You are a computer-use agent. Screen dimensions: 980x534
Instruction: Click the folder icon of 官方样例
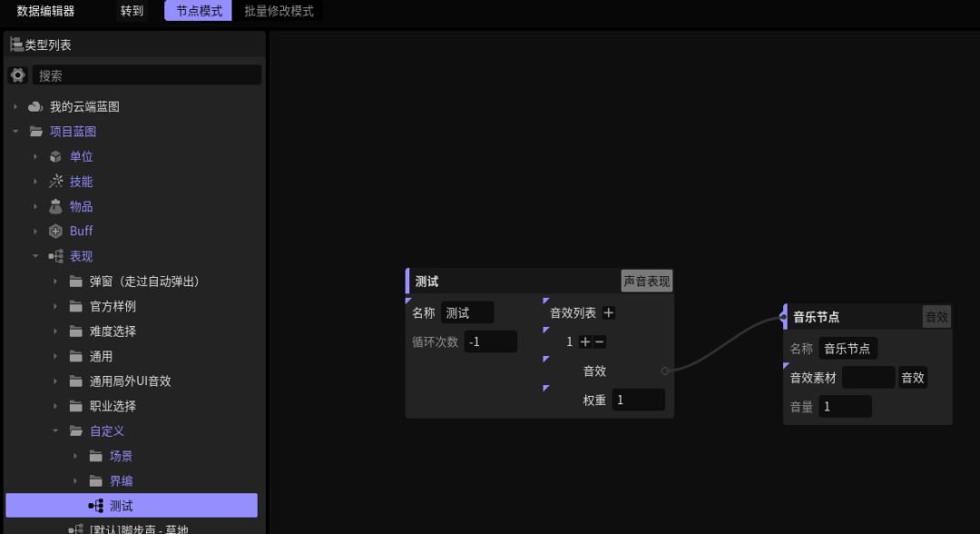(x=75, y=306)
